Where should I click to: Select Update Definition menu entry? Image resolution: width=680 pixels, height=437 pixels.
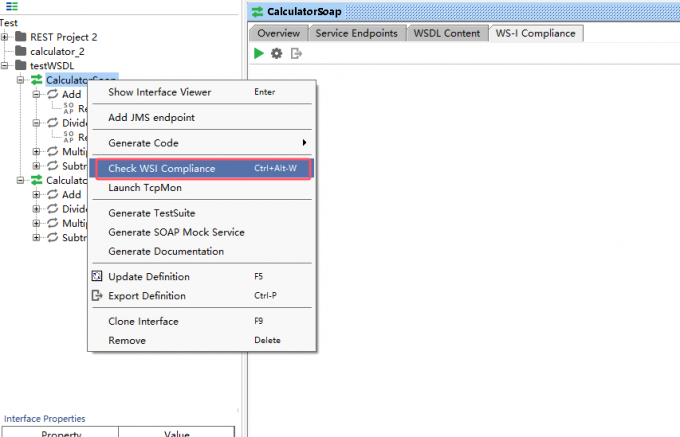[x=202, y=276]
